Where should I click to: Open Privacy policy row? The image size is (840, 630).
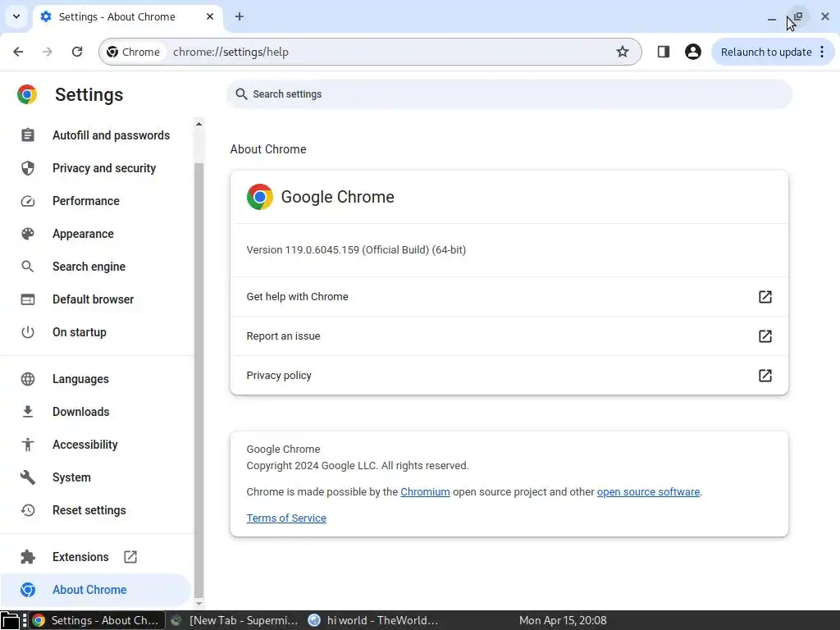point(509,376)
